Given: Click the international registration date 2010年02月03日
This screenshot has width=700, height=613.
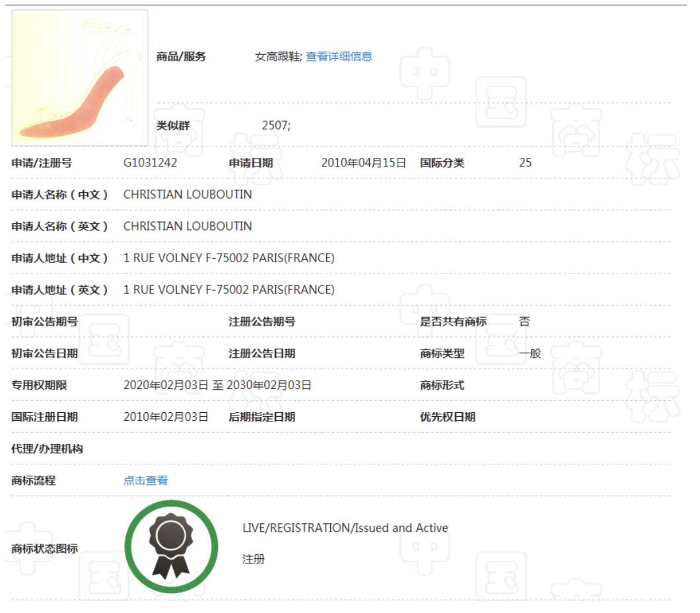Looking at the screenshot, I should (x=166, y=417).
